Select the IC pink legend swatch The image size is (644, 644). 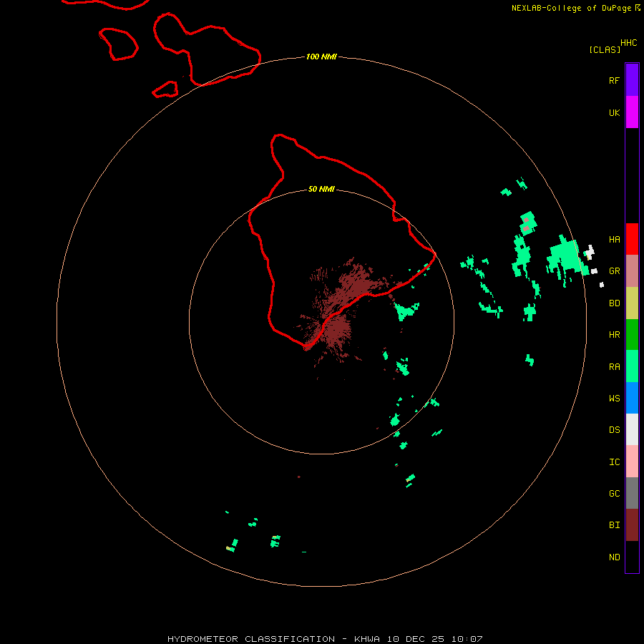click(x=632, y=462)
